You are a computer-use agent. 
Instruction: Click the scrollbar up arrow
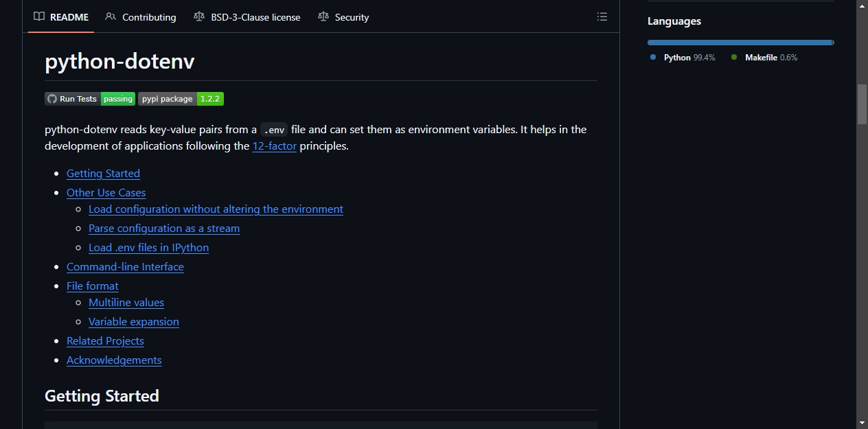pos(862,5)
